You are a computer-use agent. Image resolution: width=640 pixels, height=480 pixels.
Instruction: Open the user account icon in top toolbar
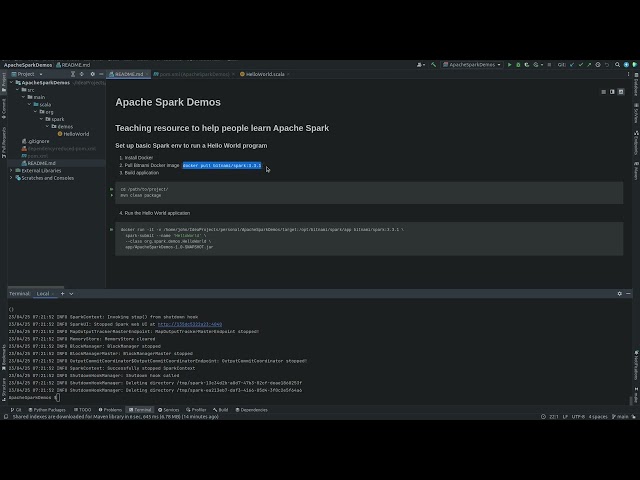pos(420,64)
